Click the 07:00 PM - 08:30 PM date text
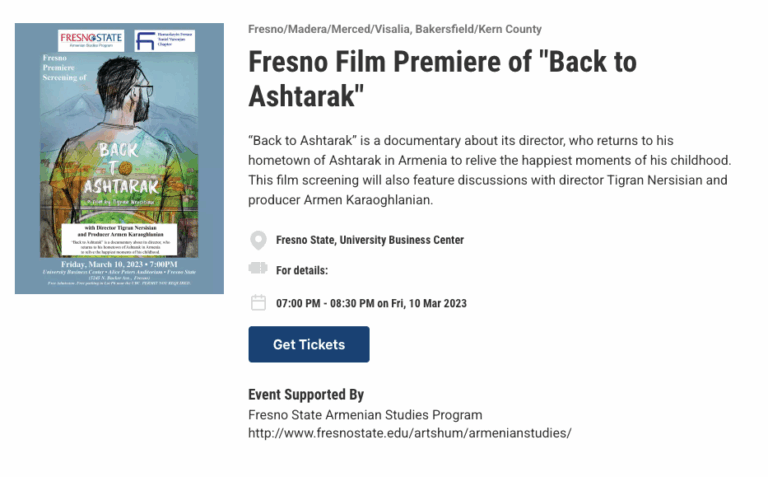This screenshot has width=768, height=477. click(371, 303)
